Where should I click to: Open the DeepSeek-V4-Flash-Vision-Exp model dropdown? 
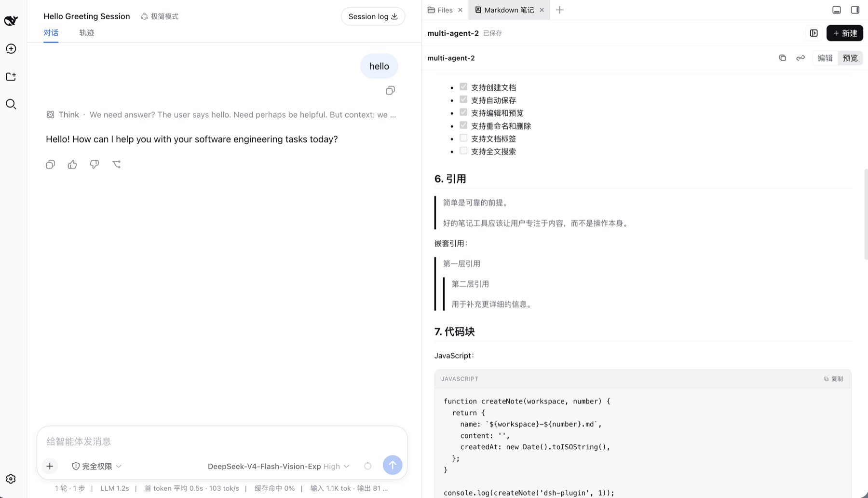pos(278,466)
